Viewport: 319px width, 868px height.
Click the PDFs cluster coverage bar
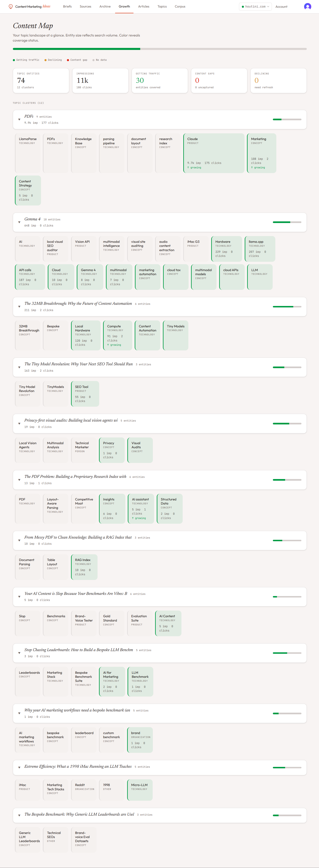(x=287, y=119)
